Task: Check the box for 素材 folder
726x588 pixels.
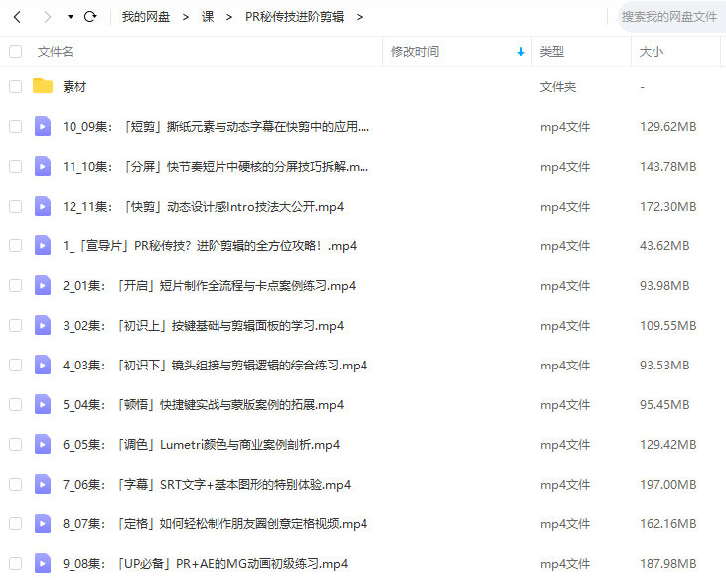Action: point(15,86)
